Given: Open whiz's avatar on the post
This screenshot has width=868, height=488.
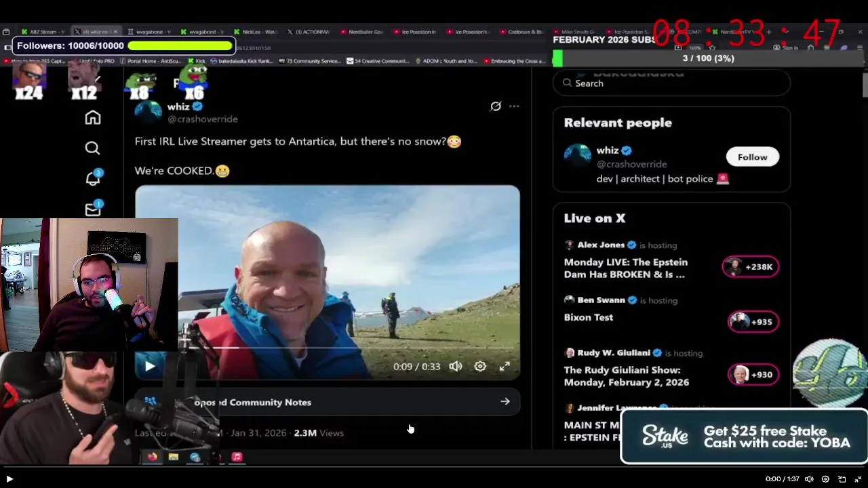Looking at the screenshot, I should 149,112.
